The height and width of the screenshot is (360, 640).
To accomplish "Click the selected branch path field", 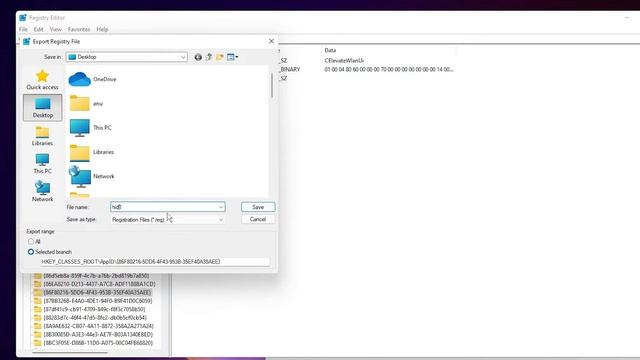I will [155, 262].
